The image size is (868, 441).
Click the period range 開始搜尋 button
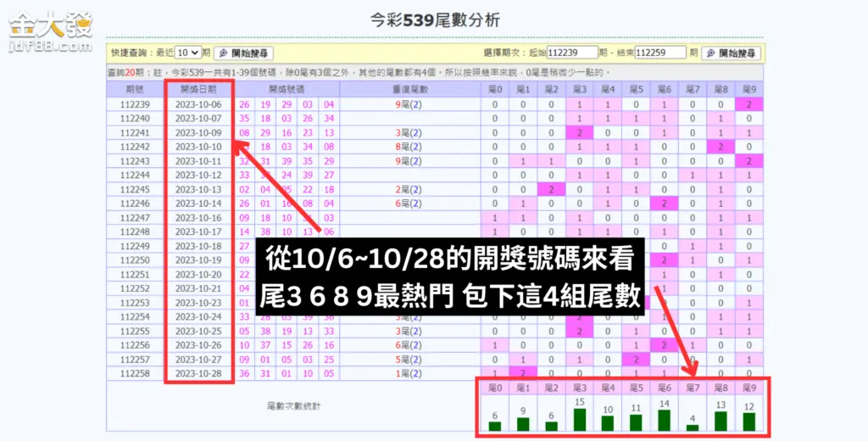coord(732,53)
